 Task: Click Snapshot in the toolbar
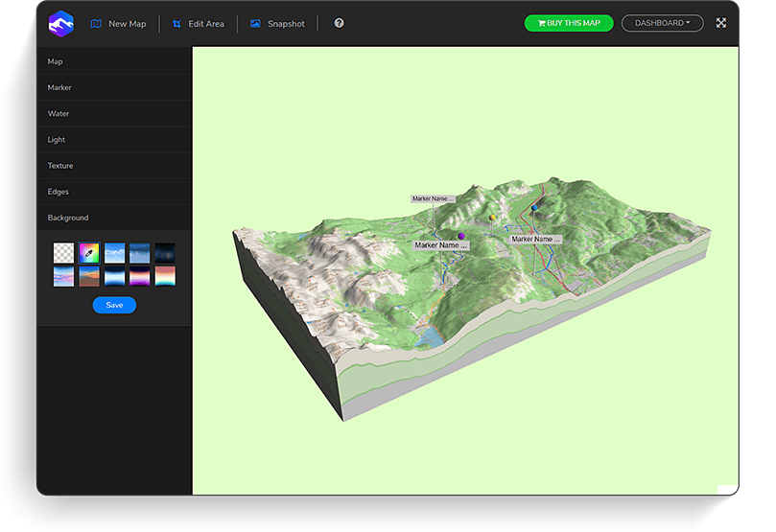point(277,24)
